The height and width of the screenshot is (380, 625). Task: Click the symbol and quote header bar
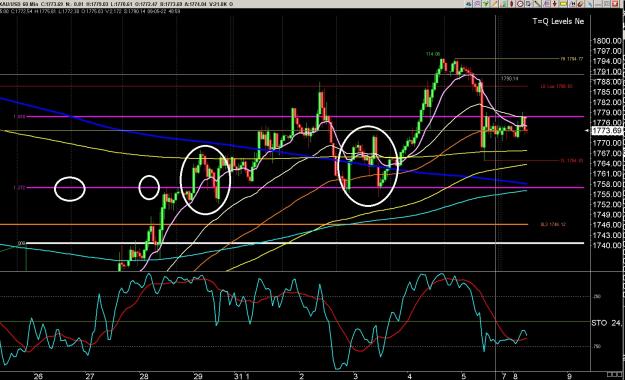pyautogui.click(x=117, y=4)
